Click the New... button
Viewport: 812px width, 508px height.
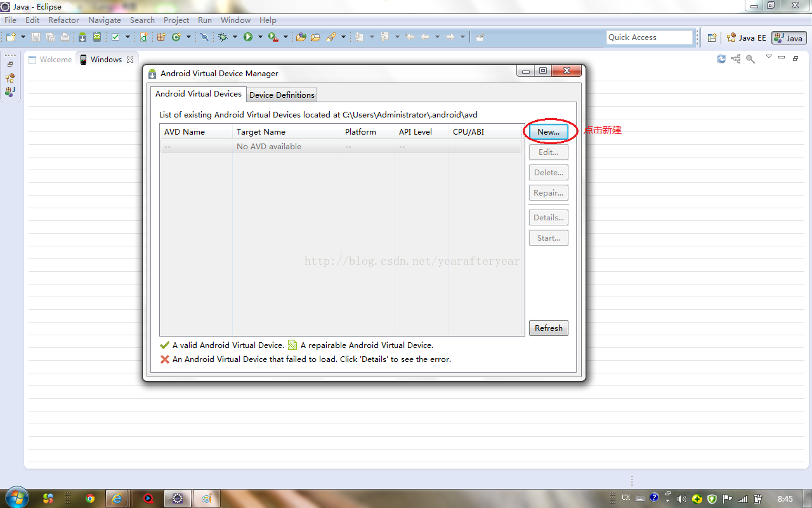549,132
